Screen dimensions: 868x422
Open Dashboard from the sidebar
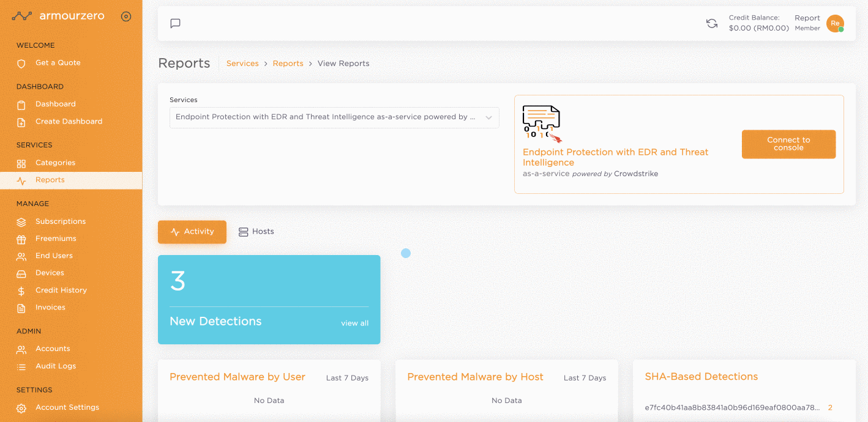click(x=56, y=105)
